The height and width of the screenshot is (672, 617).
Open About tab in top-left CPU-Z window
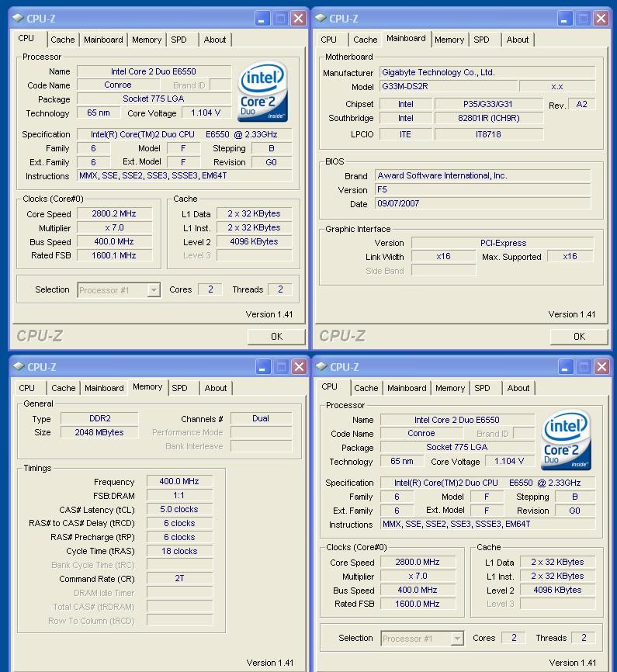(x=215, y=40)
